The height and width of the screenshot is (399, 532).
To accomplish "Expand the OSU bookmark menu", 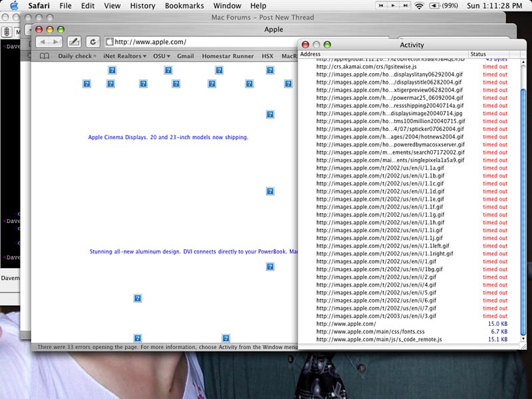I will [x=161, y=56].
